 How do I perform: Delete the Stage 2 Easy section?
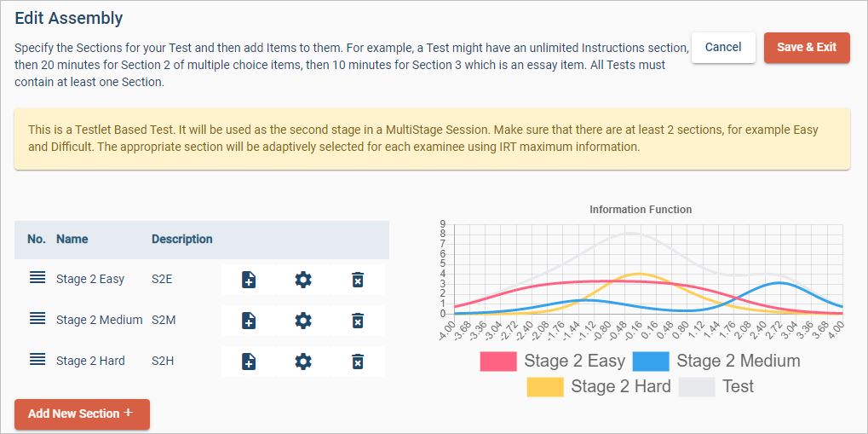(x=358, y=280)
